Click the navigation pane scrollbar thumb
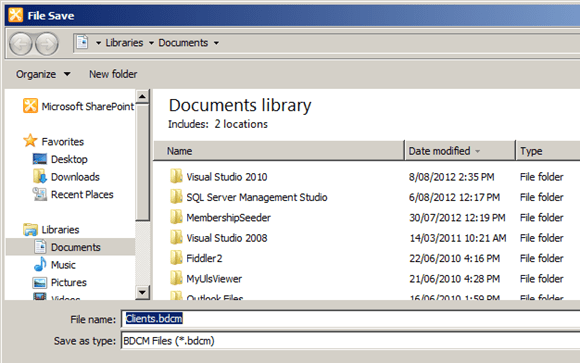The width and height of the screenshot is (580, 363). 142,162
